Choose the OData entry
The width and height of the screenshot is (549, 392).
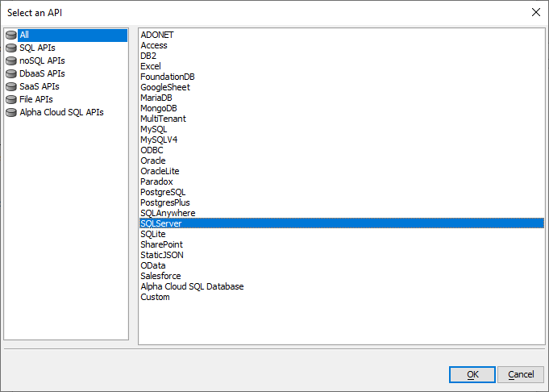(x=152, y=265)
